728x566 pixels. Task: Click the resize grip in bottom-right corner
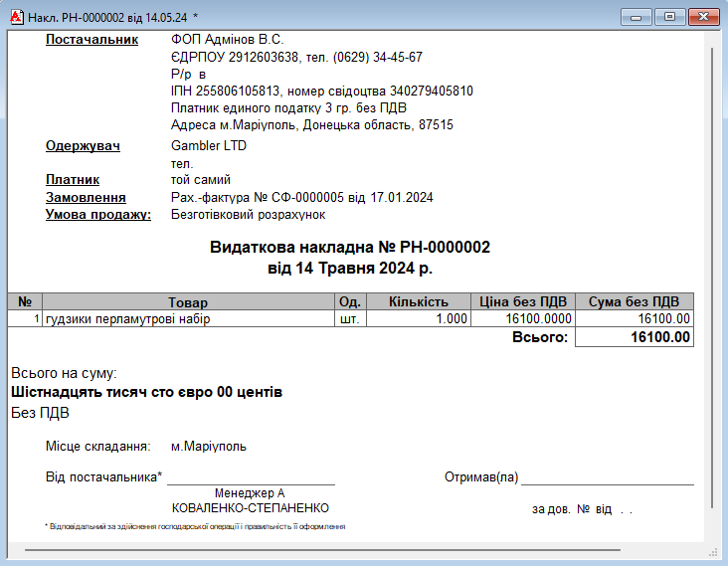pyautogui.click(x=712, y=550)
